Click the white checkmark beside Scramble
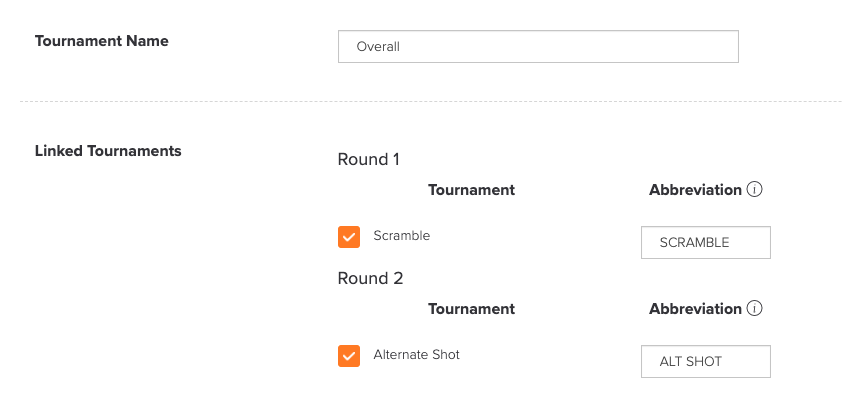Viewport: 843px width, 406px height. pyautogui.click(x=349, y=237)
